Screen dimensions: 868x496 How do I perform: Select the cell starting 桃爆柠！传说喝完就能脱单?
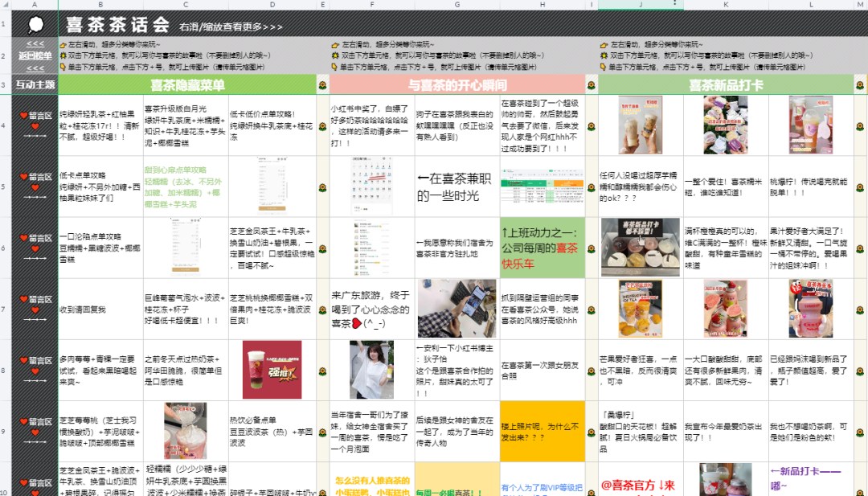pos(811,187)
